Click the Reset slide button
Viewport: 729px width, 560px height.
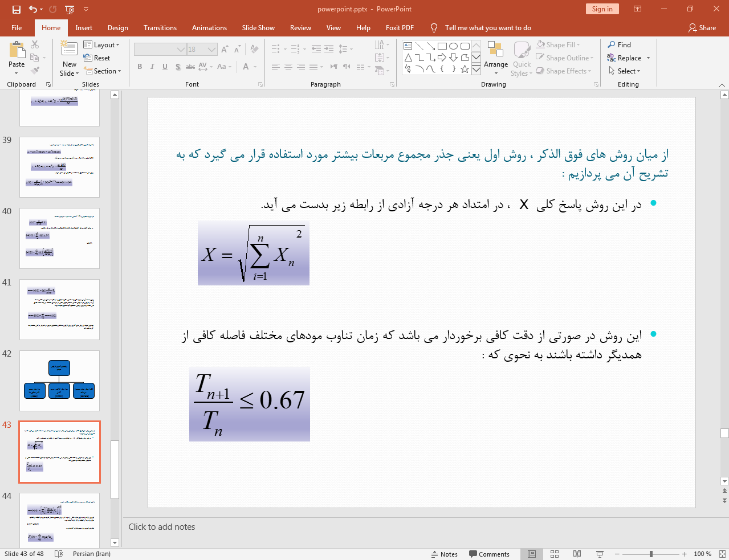click(x=97, y=58)
